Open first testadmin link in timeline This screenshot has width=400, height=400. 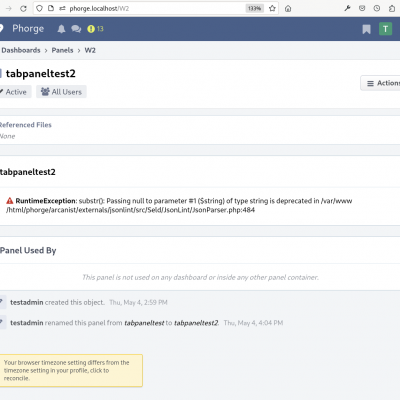click(27, 302)
